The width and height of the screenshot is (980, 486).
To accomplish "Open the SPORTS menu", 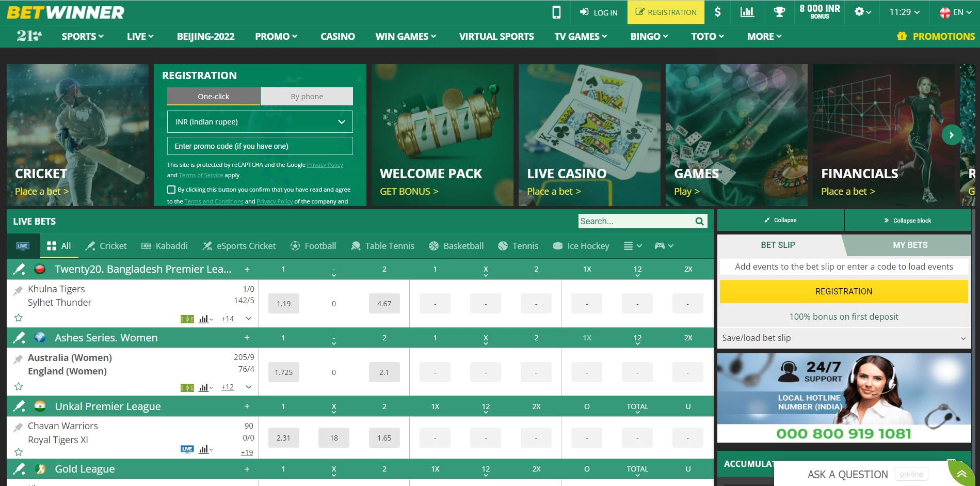I will (x=83, y=36).
